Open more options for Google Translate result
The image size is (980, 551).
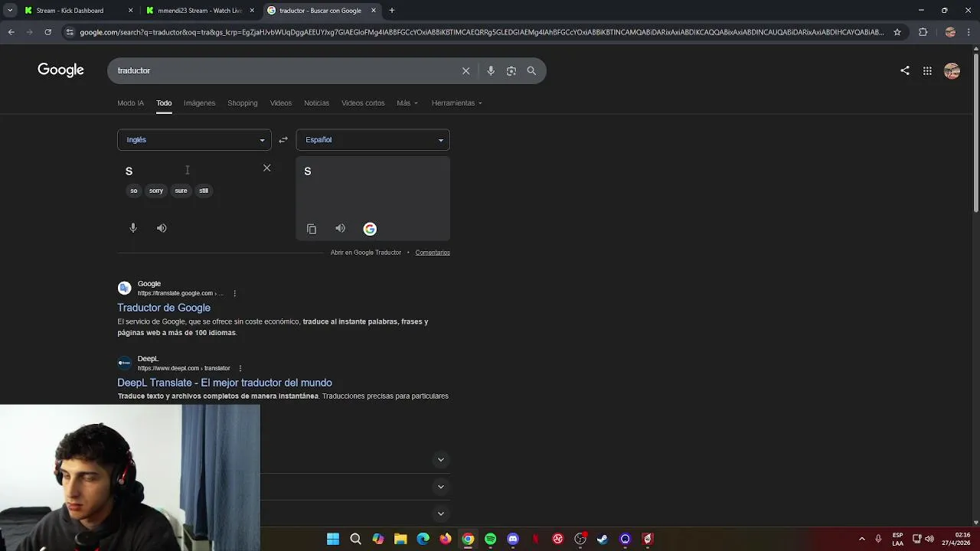234,293
